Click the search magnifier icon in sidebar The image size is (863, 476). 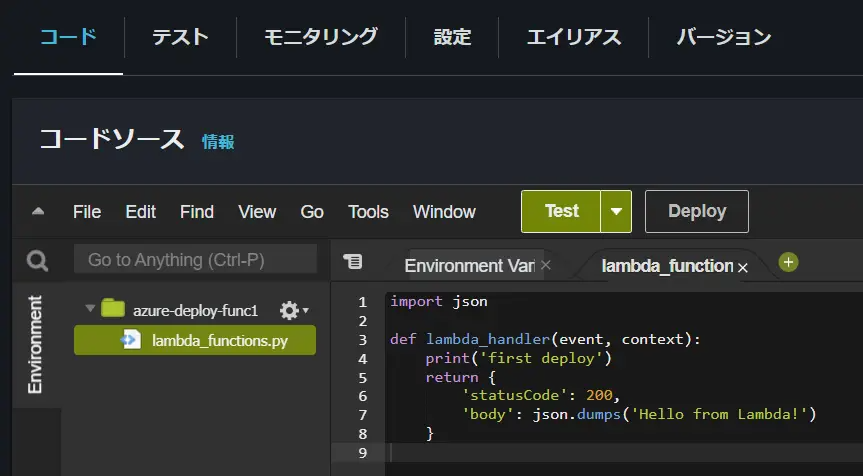(x=37, y=261)
